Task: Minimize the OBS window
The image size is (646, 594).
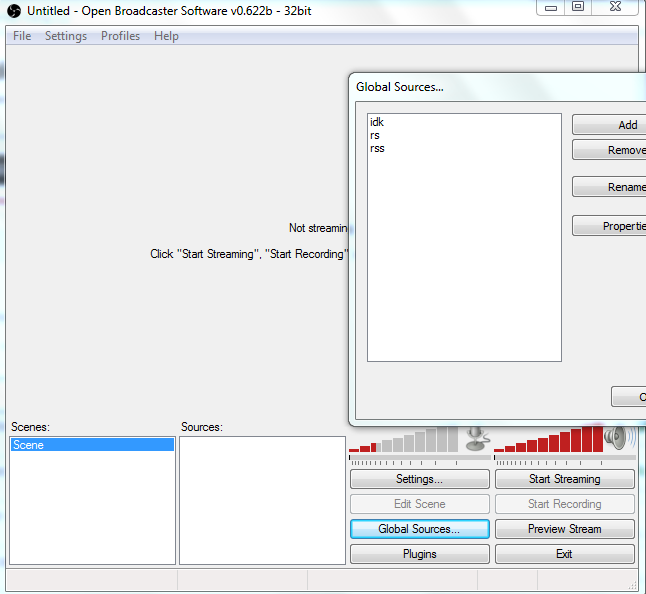Action: point(550,7)
